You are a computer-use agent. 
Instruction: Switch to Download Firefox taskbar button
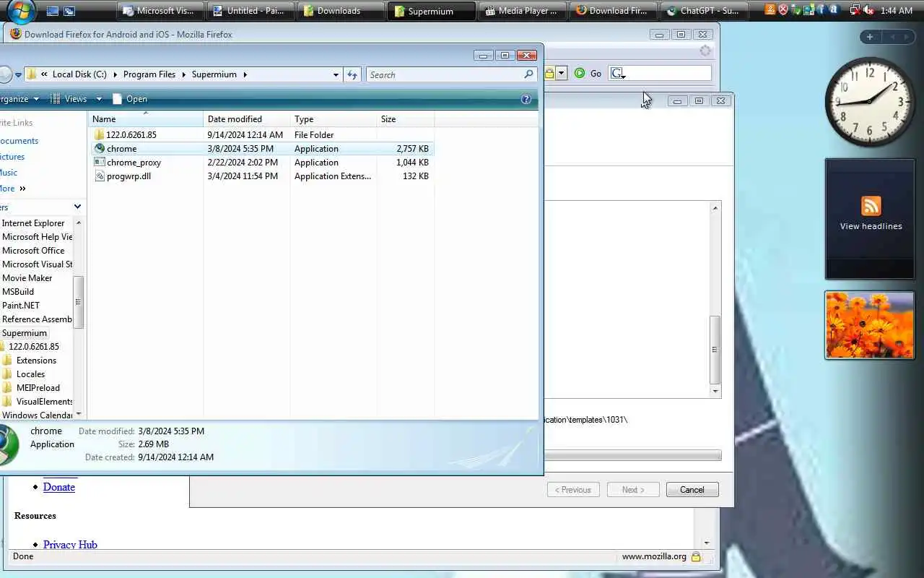613,11
